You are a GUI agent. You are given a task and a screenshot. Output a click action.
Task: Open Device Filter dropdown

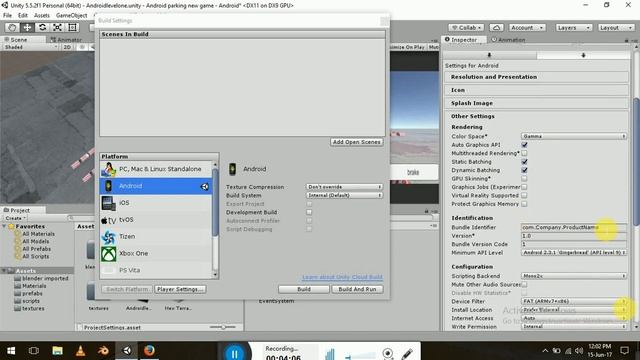point(573,301)
